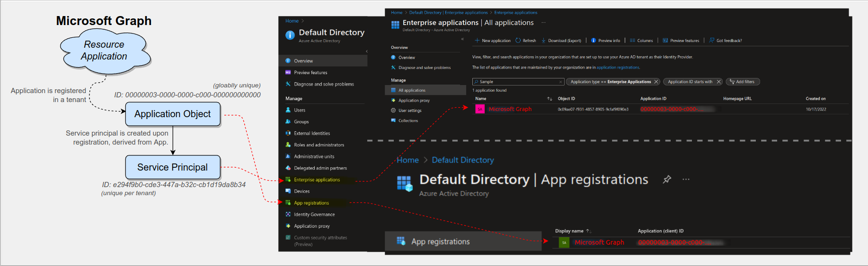Open External Identities via its icon
The image size is (868, 266).
click(x=288, y=133)
